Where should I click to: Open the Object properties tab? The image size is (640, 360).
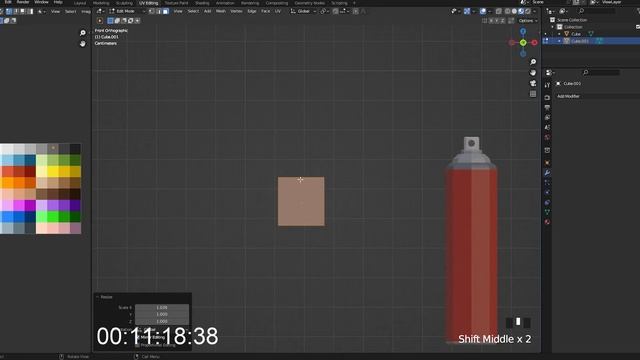(547, 162)
